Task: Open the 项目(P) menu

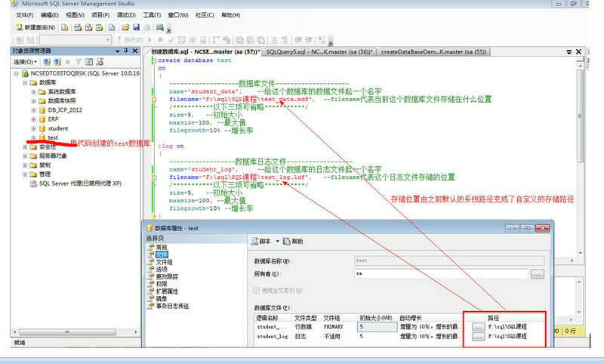Action: point(100,15)
